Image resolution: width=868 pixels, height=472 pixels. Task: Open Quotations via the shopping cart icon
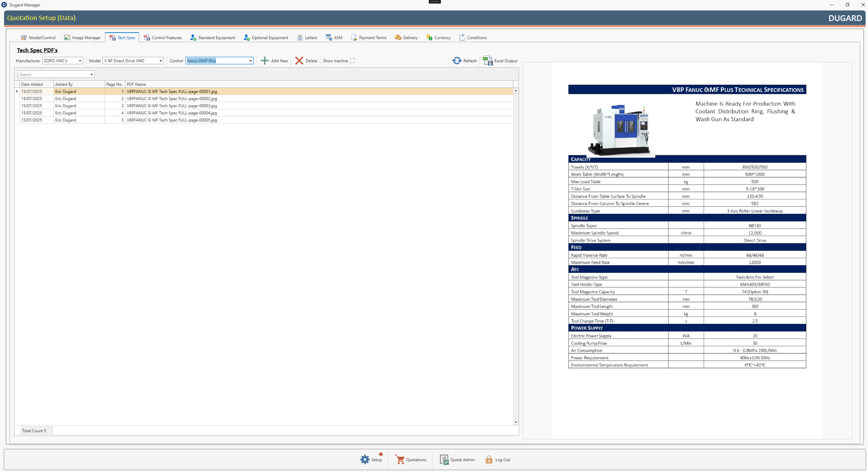tap(400, 460)
